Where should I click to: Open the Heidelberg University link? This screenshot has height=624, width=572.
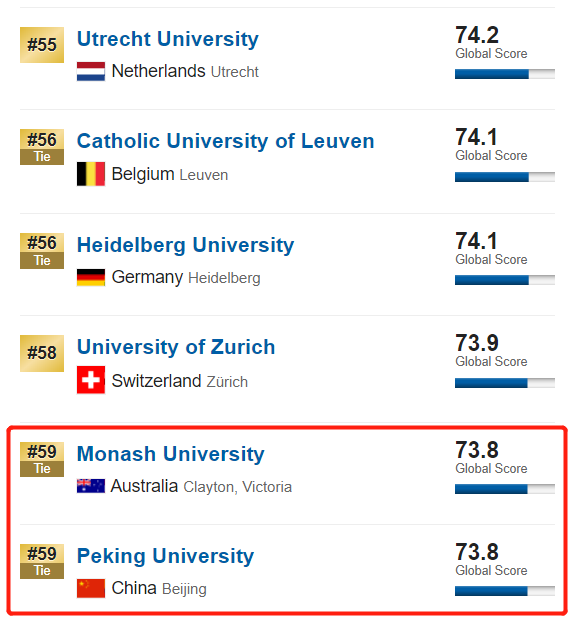[185, 245]
